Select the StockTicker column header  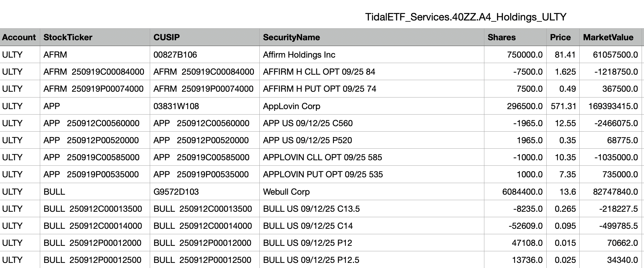(68, 37)
